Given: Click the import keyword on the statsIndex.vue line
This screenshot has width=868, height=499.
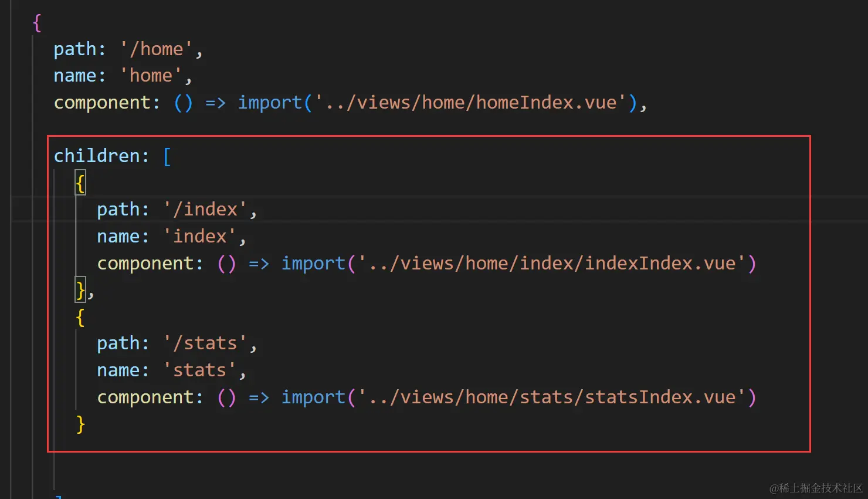Looking at the screenshot, I should [313, 397].
